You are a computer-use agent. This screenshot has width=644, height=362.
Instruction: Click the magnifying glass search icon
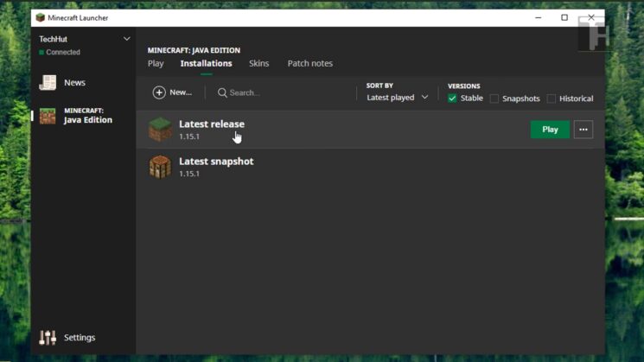pyautogui.click(x=222, y=92)
